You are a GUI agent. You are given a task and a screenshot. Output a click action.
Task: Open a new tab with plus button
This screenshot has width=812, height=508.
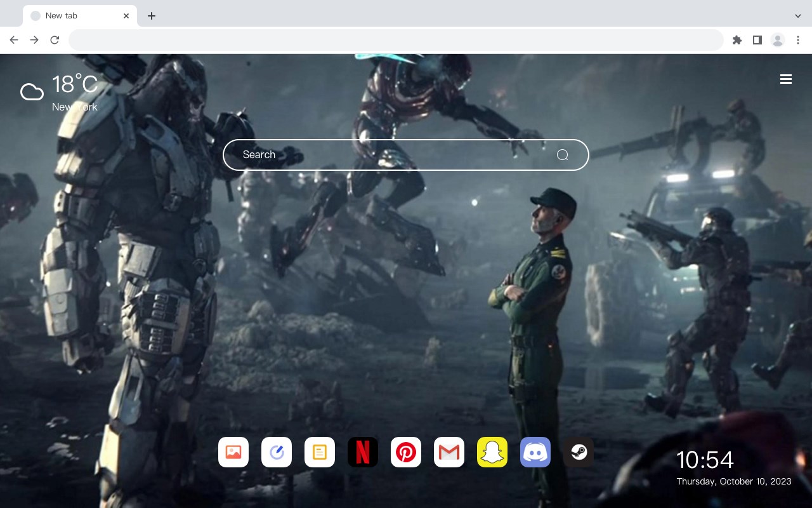point(151,16)
